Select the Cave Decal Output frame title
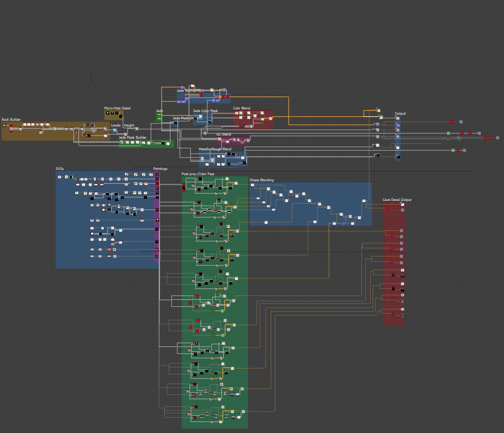 click(x=397, y=200)
